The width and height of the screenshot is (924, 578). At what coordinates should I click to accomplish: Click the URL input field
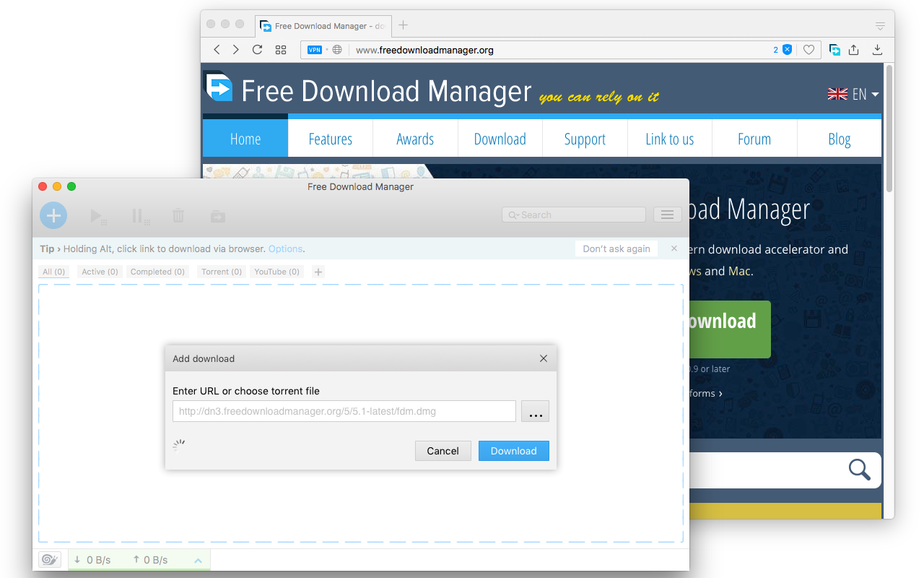click(x=344, y=410)
